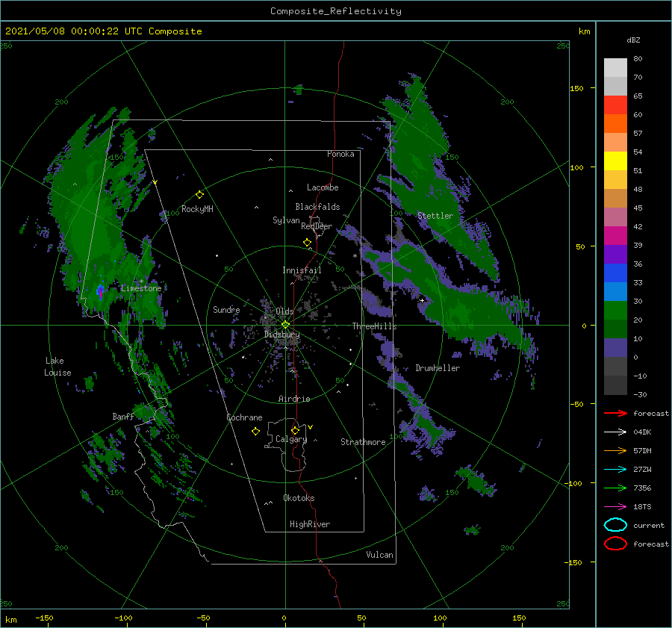The image size is (672, 628).
Task: Click the Okotoks city label
Action: pyautogui.click(x=299, y=498)
